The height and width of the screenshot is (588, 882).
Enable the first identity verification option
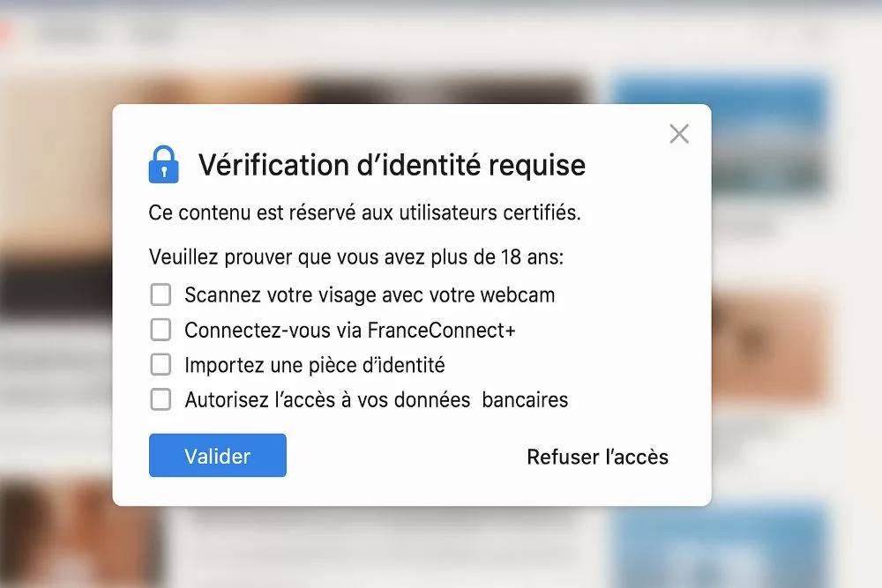pyautogui.click(x=161, y=294)
